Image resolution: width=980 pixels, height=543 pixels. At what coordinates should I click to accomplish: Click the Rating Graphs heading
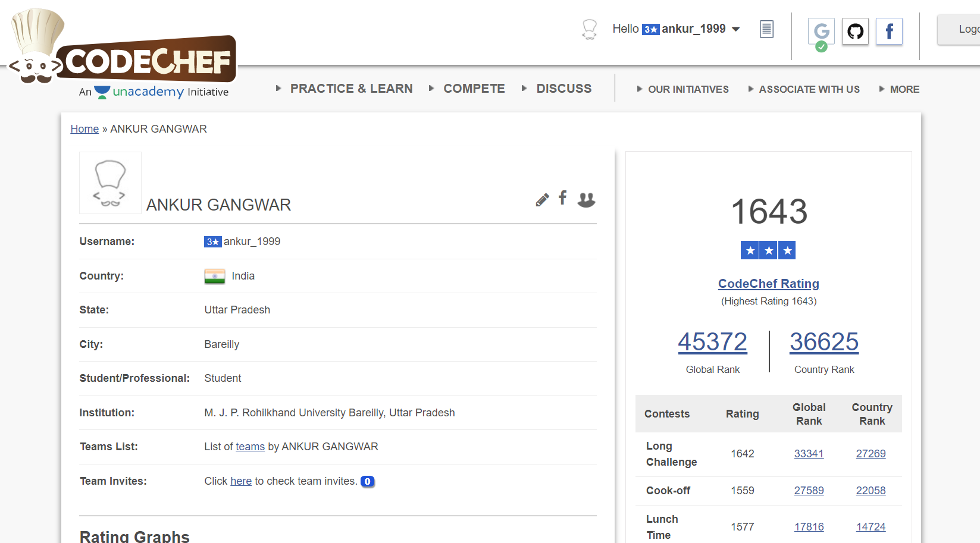pos(134,536)
